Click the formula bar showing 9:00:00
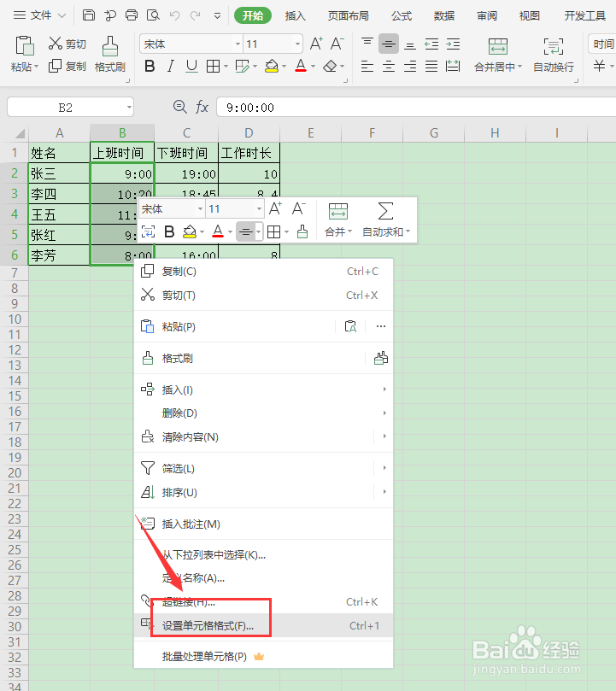616x691 pixels. point(416,107)
